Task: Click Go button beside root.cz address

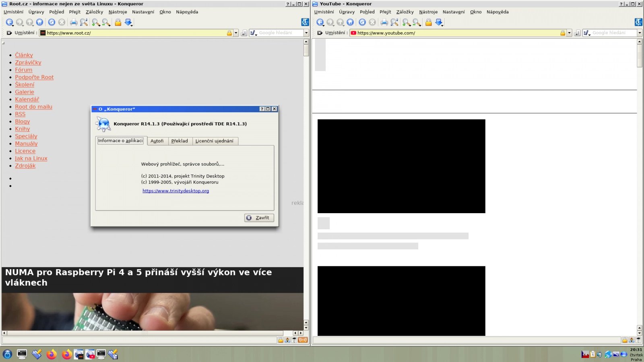Action: [244, 33]
